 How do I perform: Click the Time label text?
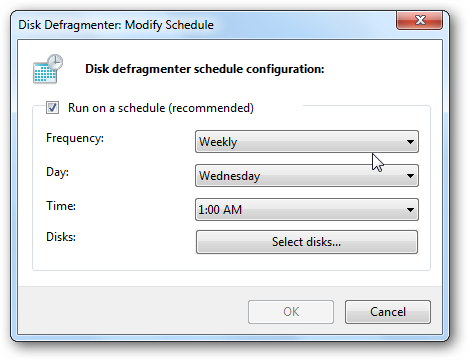(x=61, y=206)
